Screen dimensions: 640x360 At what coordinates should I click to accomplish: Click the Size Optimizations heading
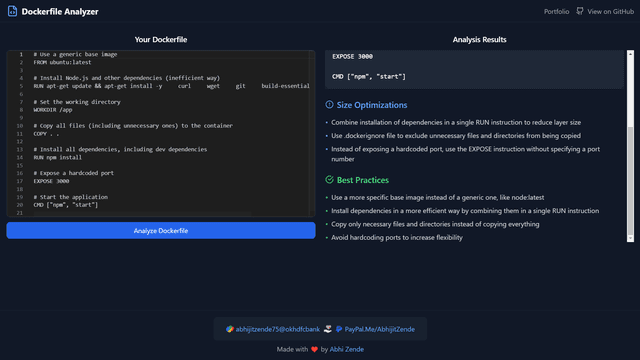(x=372, y=105)
